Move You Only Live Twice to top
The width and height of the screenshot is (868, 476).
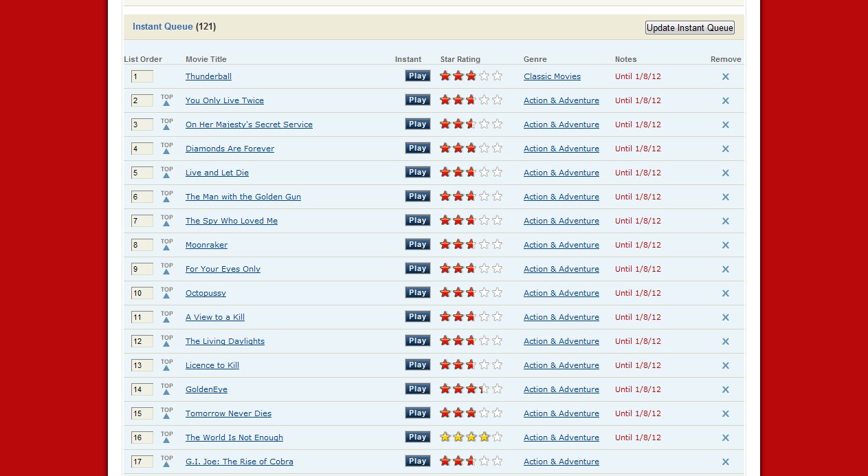click(166, 100)
